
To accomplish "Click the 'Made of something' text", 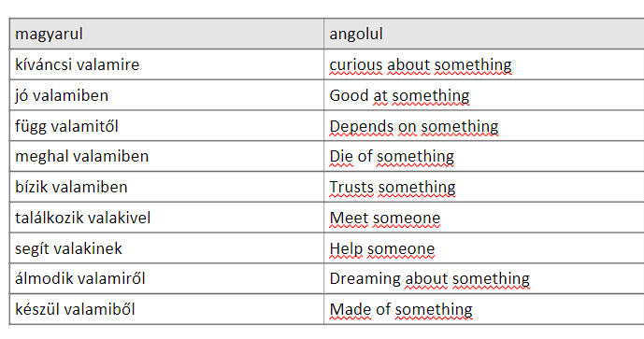I will [x=401, y=309].
